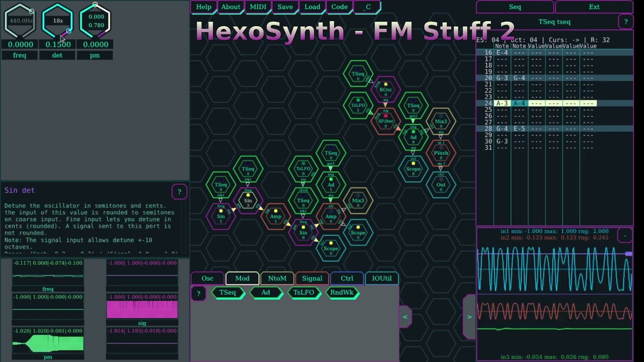Click the Amp 1 node
This screenshot has width=644, height=362.
pos(276,217)
